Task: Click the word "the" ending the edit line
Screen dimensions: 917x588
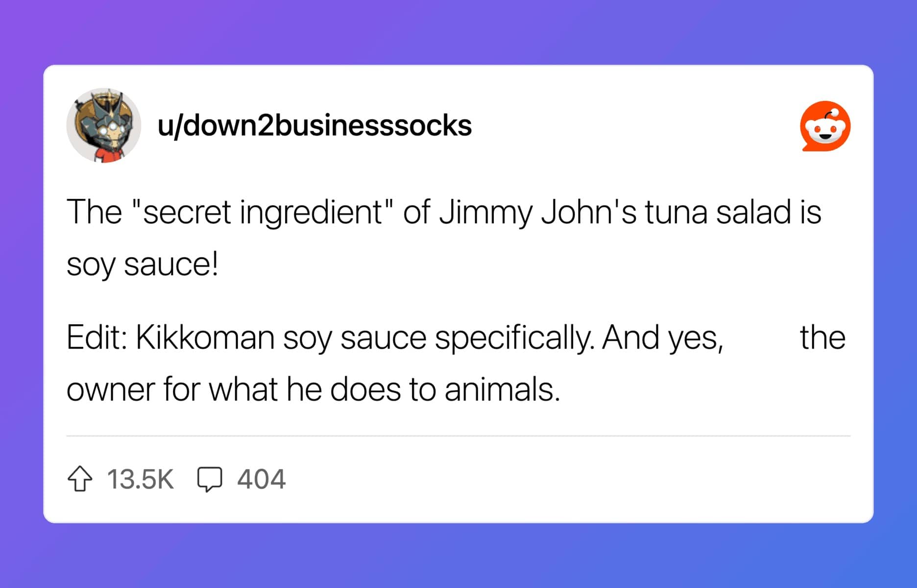Action: point(823,337)
